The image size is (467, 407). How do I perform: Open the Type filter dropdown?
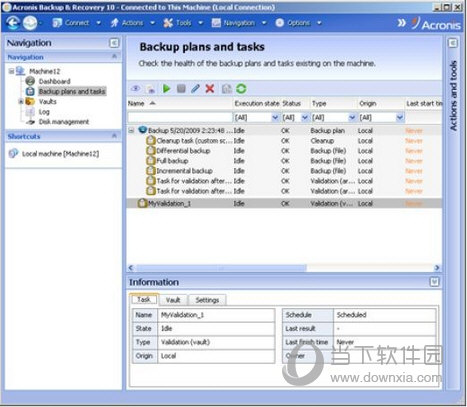click(352, 117)
